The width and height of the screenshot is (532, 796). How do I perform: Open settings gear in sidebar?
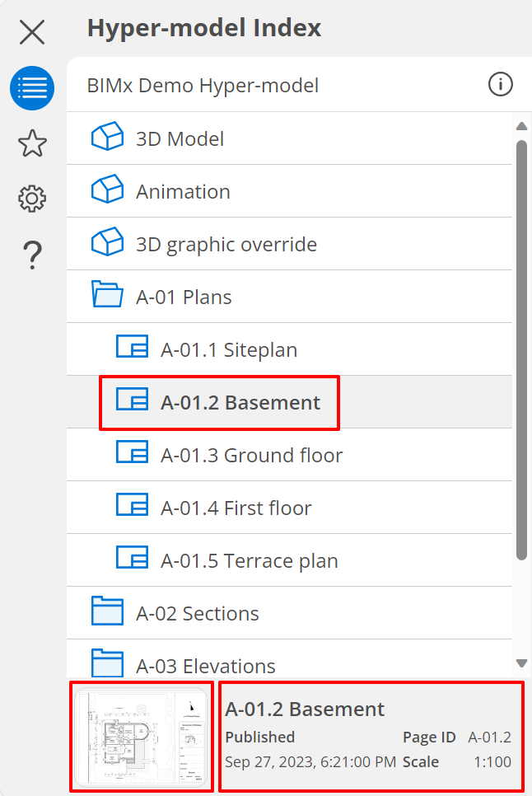pos(32,199)
